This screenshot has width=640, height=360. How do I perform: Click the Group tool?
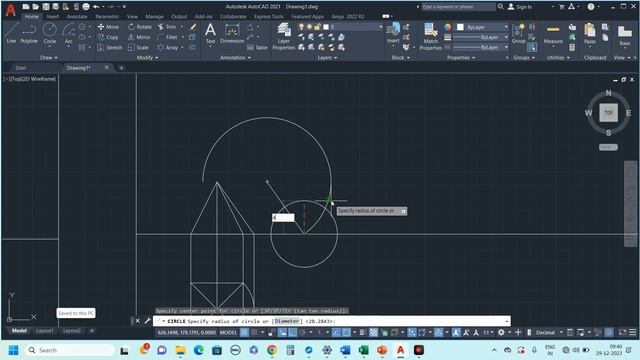tap(518, 33)
